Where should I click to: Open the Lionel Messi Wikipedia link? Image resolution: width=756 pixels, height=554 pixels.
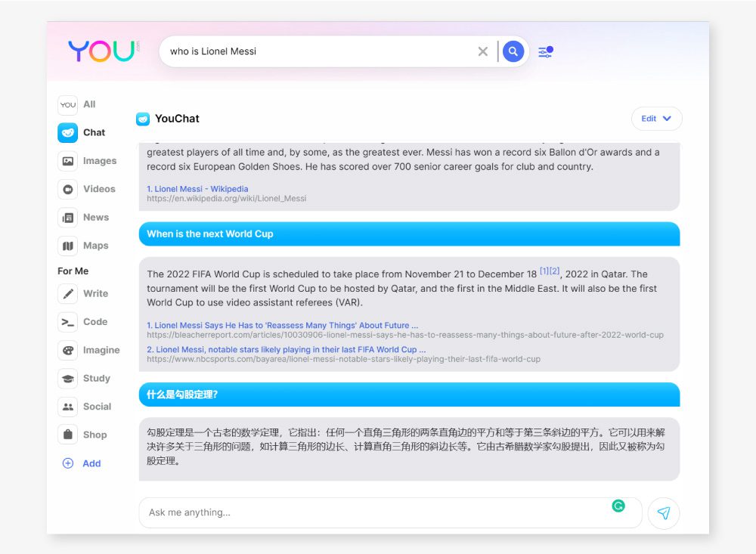click(x=197, y=189)
